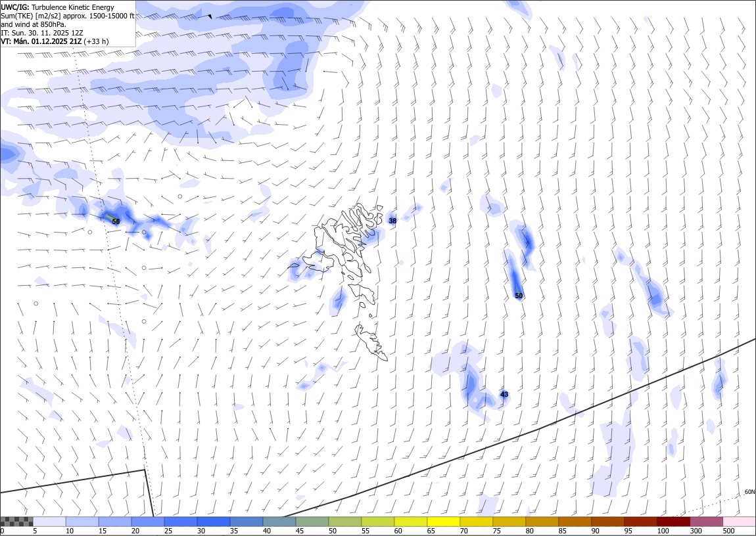Select the 5–10 pale lavender legend swatch
This screenshot has height=536, width=756.
[x=50, y=522]
